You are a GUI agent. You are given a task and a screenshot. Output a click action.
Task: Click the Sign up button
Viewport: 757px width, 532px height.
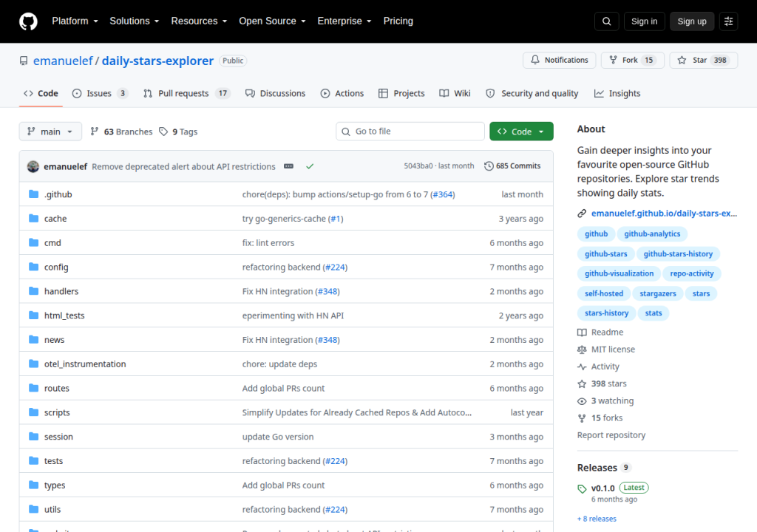(692, 21)
